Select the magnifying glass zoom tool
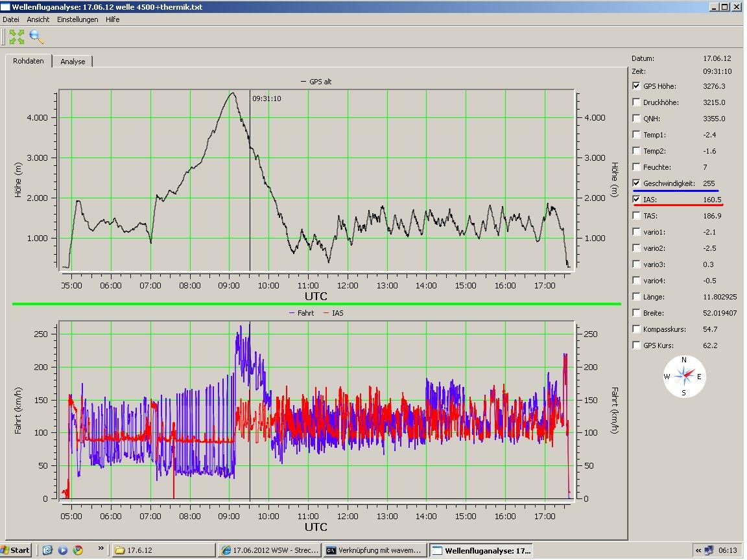747x560 pixels. tap(36, 37)
